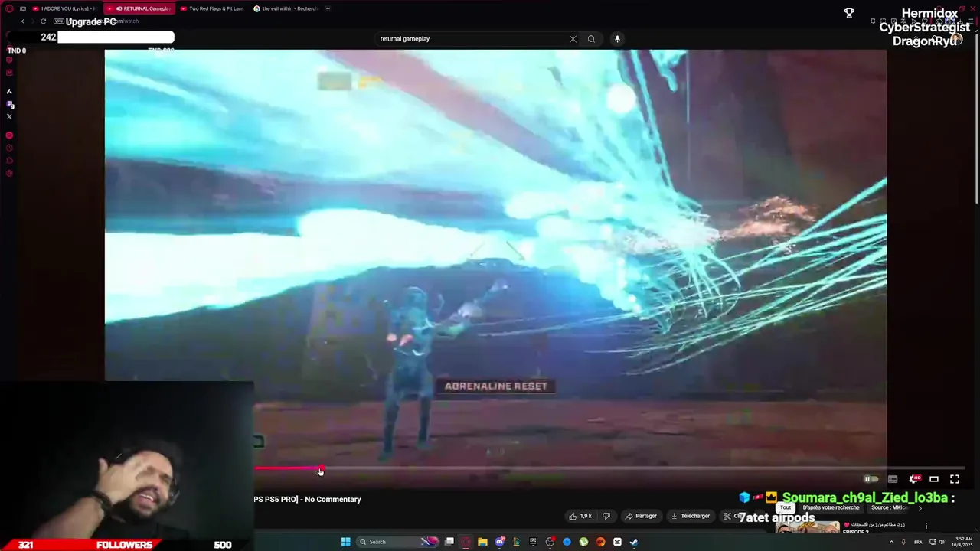Open Steam from the taskbar
Image resolution: width=980 pixels, height=551 pixels.
(x=634, y=542)
